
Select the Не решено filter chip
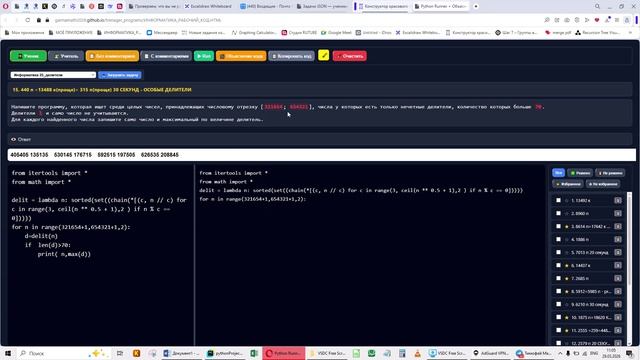[610, 173]
